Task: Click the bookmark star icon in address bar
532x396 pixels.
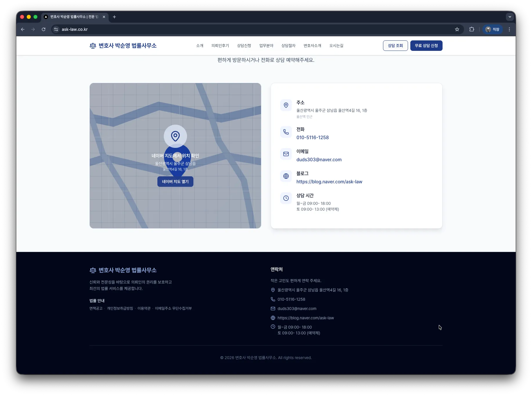Action: point(457,29)
